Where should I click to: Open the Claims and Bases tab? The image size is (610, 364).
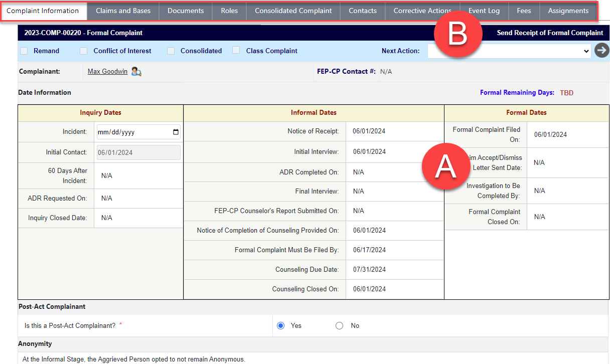pos(123,11)
